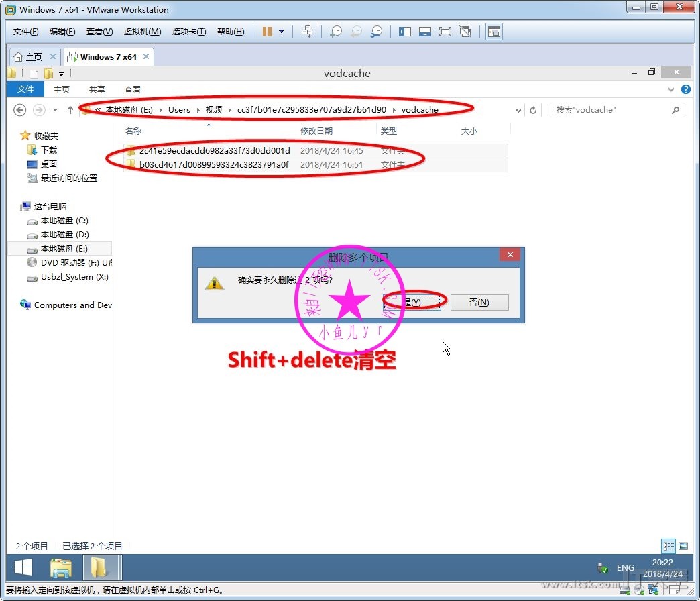This screenshot has width=700, height=601.
Task: Click the VMware pause virtual machine icon
Action: tap(267, 32)
